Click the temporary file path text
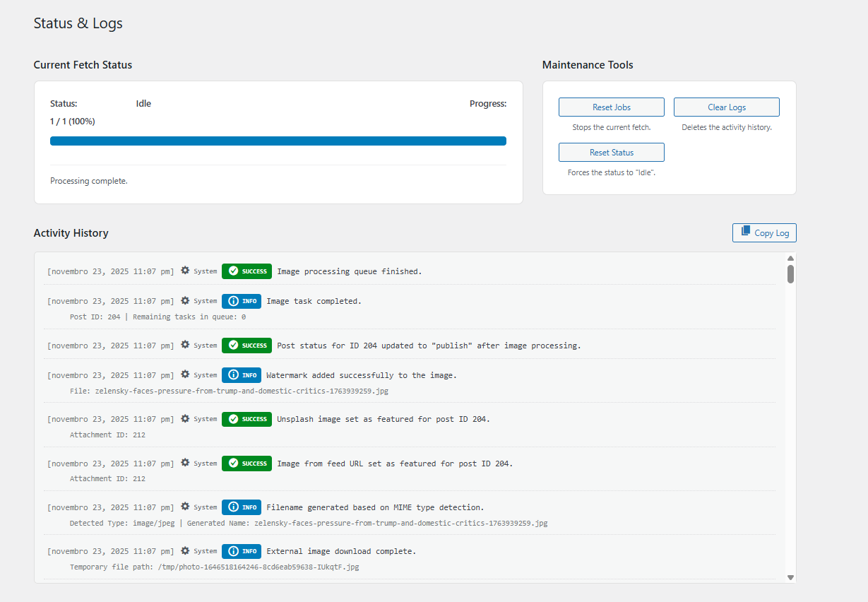Screen dimensions: 868x602 (214, 567)
